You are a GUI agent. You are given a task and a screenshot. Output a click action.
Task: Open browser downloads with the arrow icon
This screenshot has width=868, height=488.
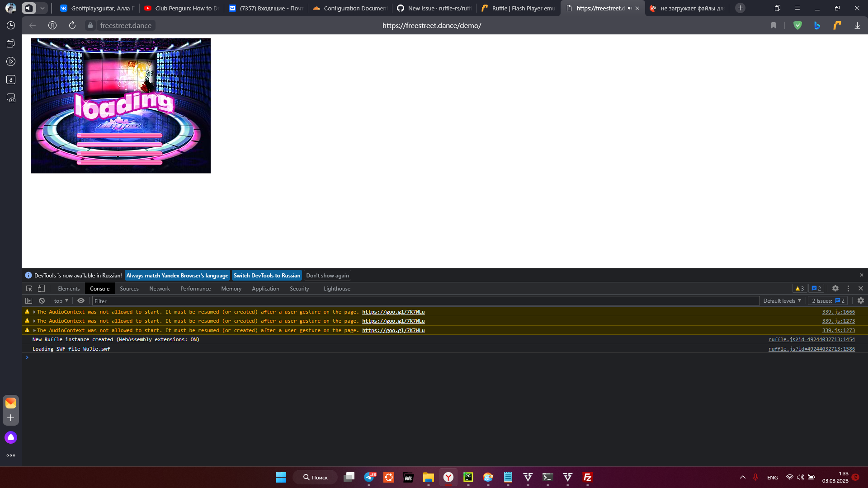[857, 25]
